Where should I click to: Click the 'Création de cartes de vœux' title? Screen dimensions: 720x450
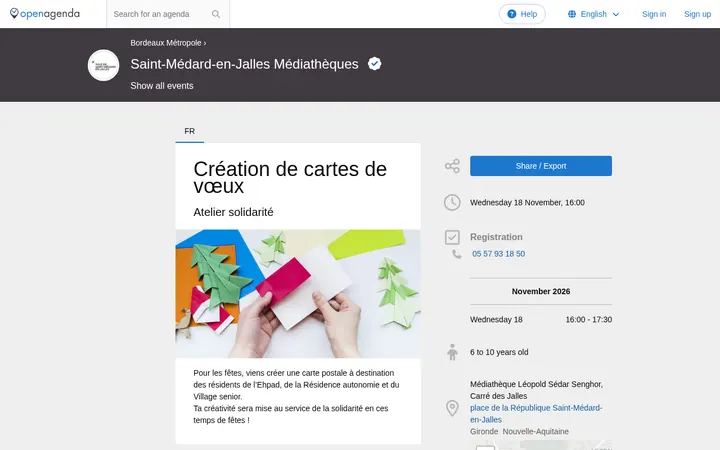(x=290, y=177)
